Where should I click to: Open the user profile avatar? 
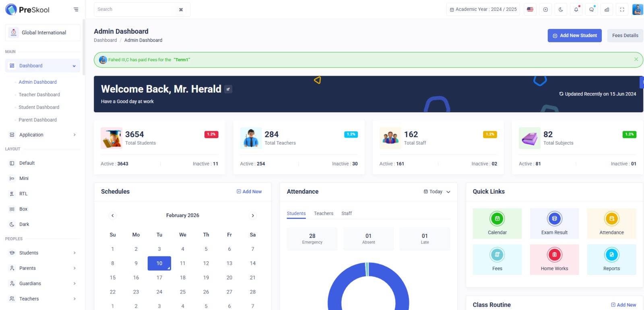(x=638, y=9)
